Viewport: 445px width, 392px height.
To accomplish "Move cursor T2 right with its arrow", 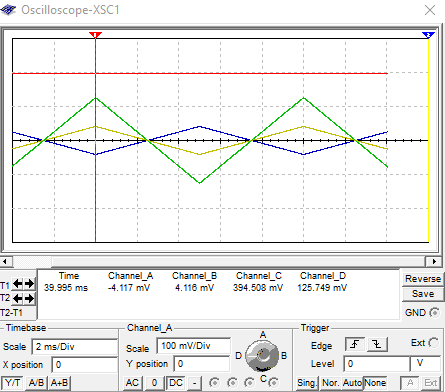I will (29, 298).
